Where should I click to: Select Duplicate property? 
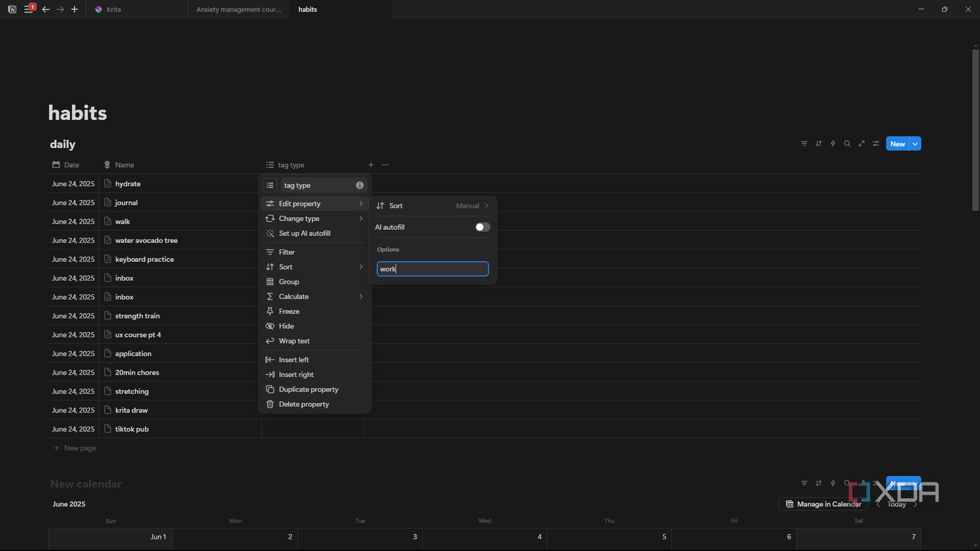click(315, 389)
